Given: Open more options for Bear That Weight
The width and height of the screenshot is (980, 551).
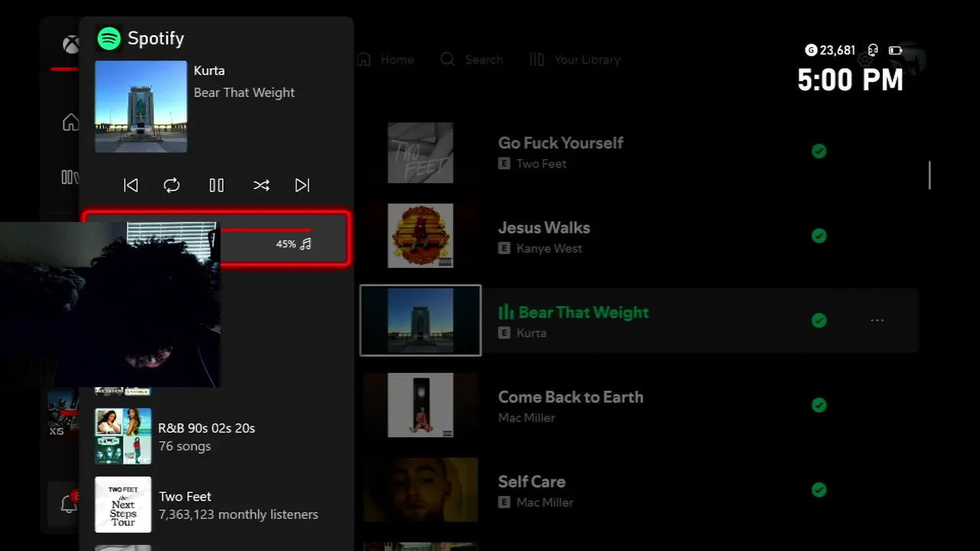Looking at the screenshot, I should [x=877, y=320].
